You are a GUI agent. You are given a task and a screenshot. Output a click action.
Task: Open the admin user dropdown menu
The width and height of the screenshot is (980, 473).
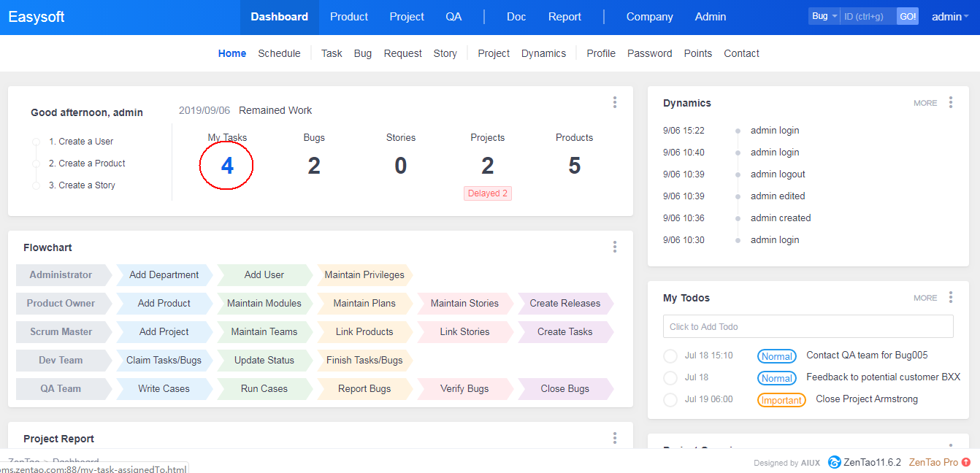pos(949,17)
